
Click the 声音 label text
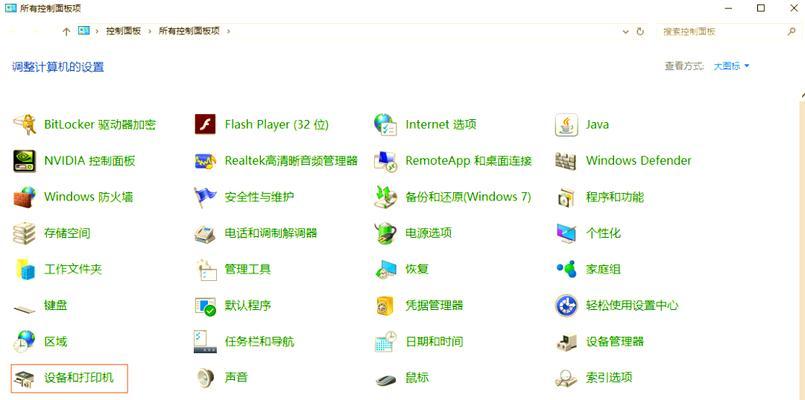click(236, 377)
